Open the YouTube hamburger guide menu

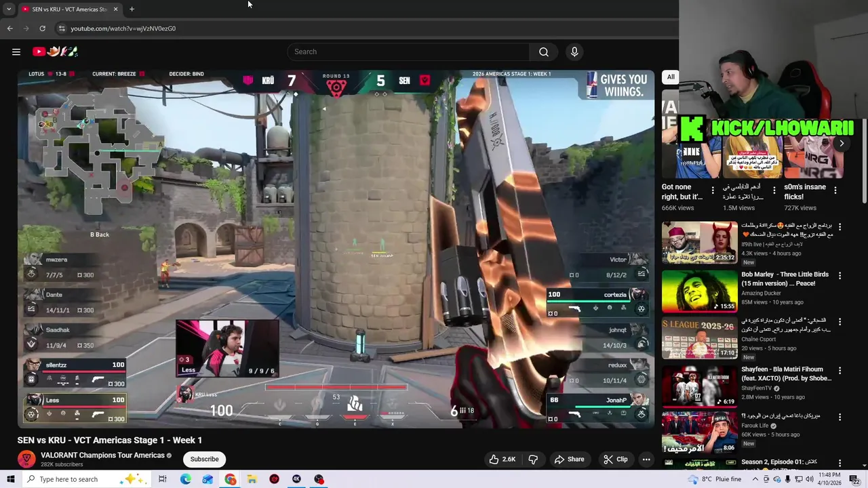point(16,52)
